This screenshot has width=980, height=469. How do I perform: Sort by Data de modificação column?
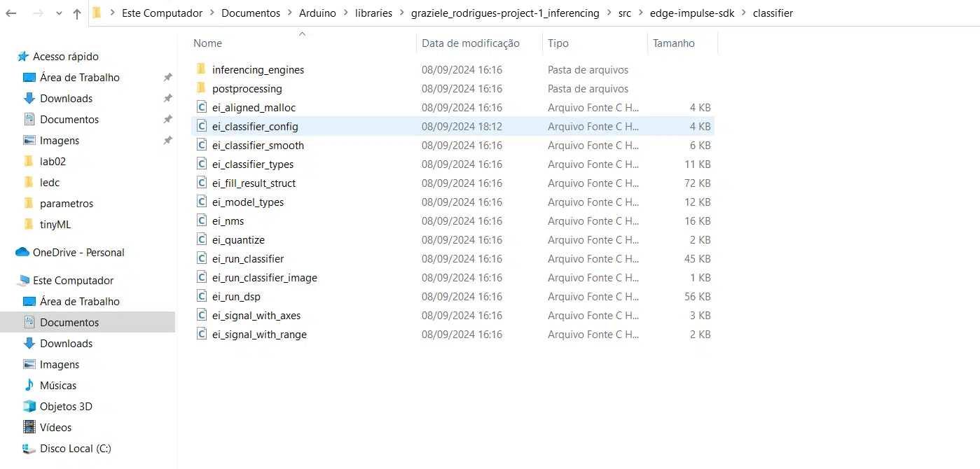click(471, 43)
